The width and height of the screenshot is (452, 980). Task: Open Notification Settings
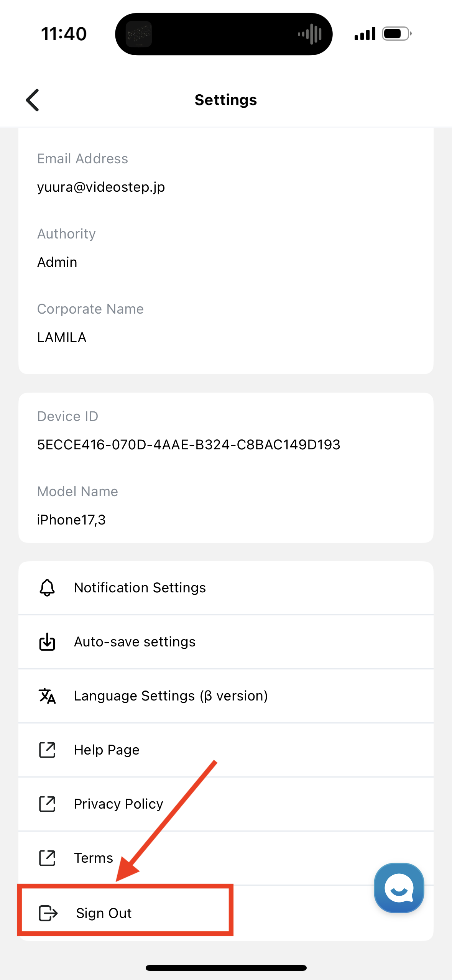[x=140, y=587]
